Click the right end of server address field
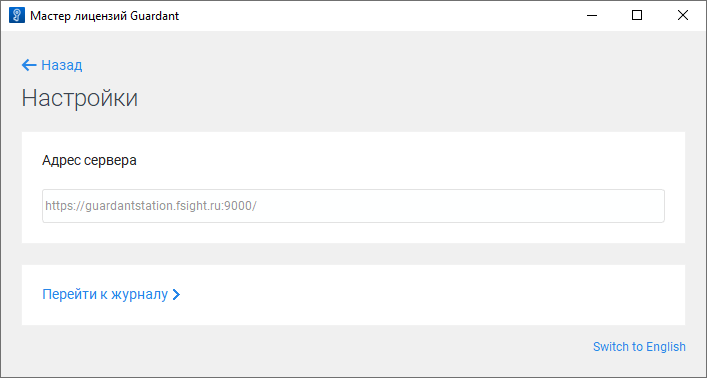Screen dimensions: 707x378 click(649, 206)
